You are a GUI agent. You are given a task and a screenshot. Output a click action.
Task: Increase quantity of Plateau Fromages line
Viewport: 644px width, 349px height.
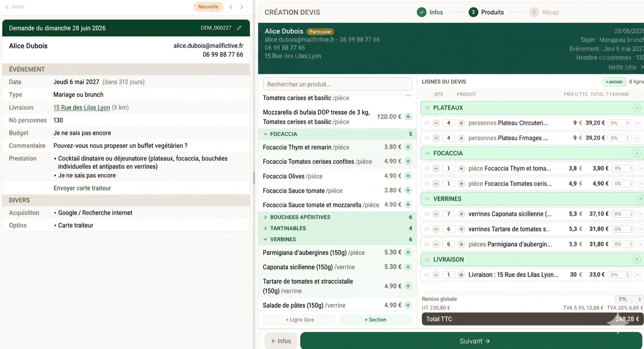click(461, 138)
